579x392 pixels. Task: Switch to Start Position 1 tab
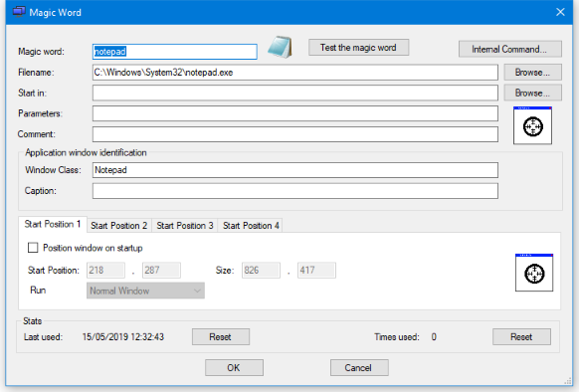click(53, 224)
